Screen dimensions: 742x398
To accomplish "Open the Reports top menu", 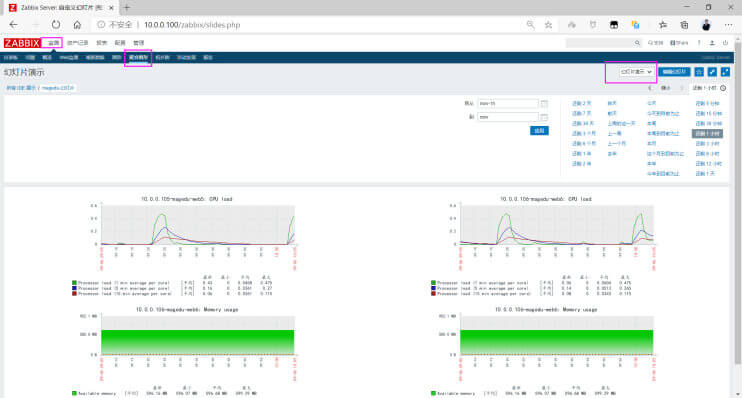I will pyautogui.click(x=102, y=43).
